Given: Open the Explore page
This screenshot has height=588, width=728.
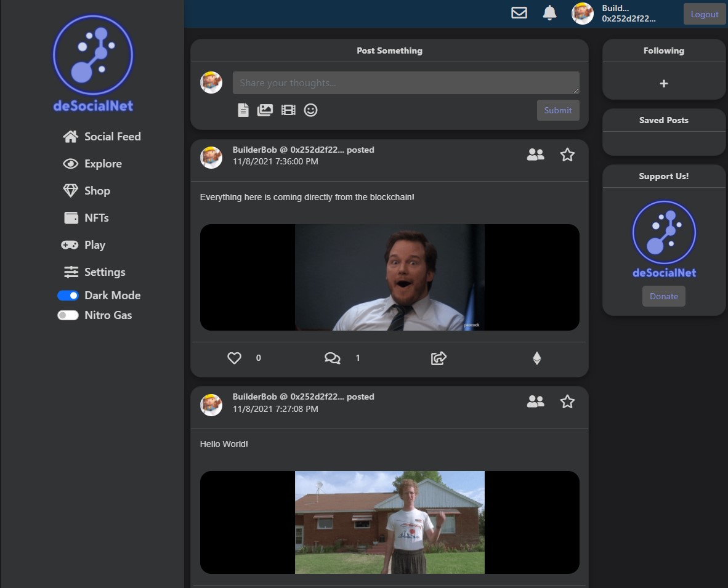Looking at the screenshot, I should point(92,163).
